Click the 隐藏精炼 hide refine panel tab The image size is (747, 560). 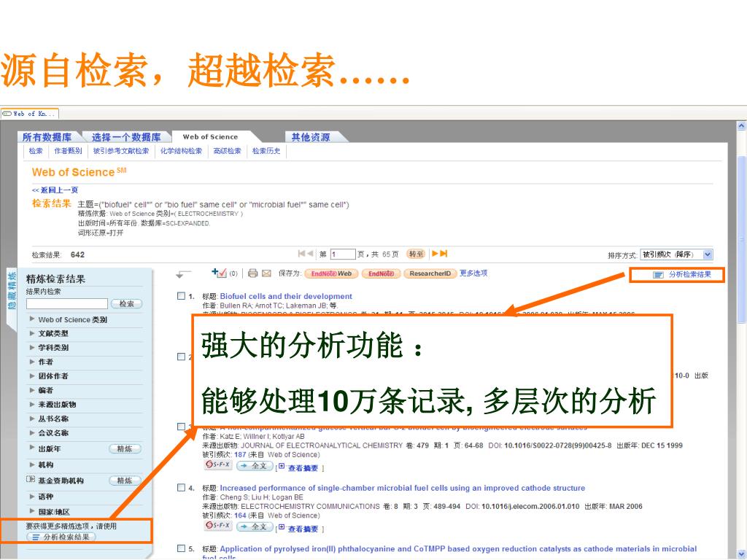(x=12, y=291)
